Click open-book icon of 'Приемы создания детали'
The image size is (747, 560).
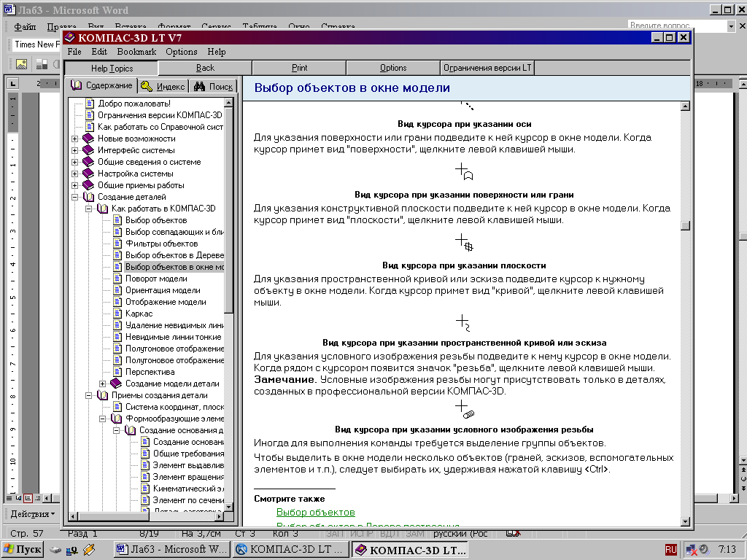102,395
